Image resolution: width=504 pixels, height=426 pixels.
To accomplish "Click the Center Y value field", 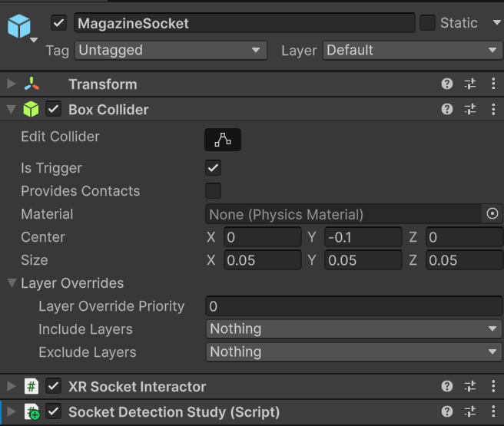I will click(363, 237).
